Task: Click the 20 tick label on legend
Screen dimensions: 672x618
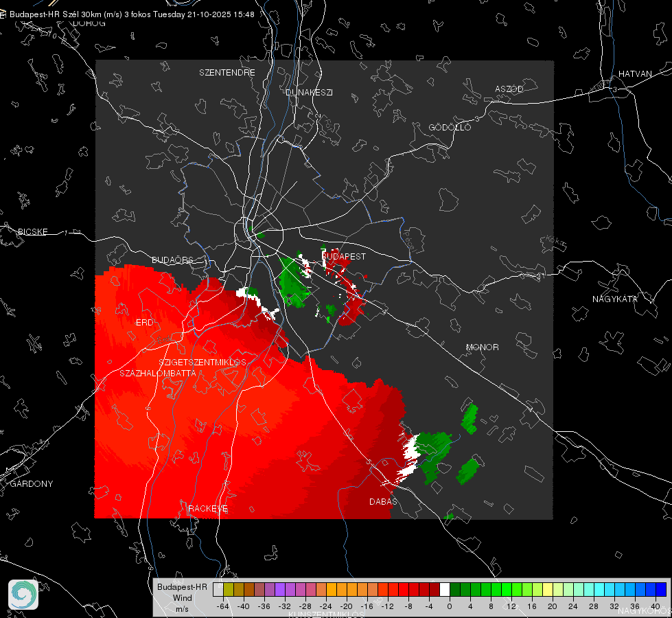Action: click(x=553, y=606)
